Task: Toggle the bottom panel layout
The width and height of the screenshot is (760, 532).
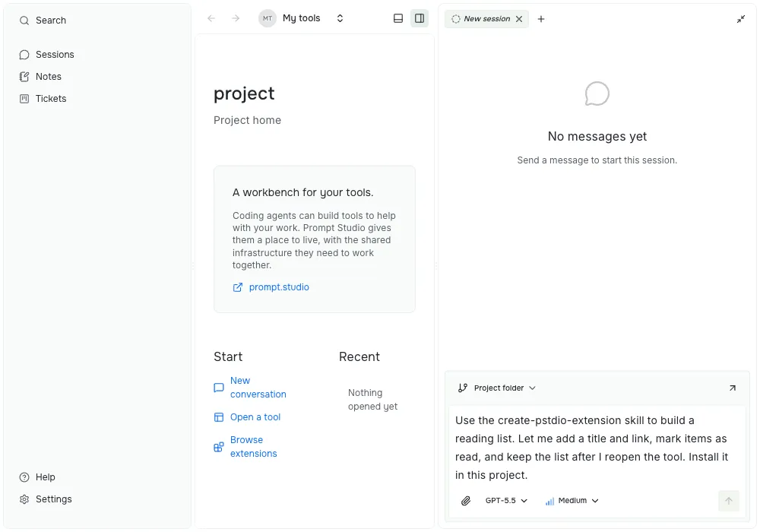Action: (398, 18)
